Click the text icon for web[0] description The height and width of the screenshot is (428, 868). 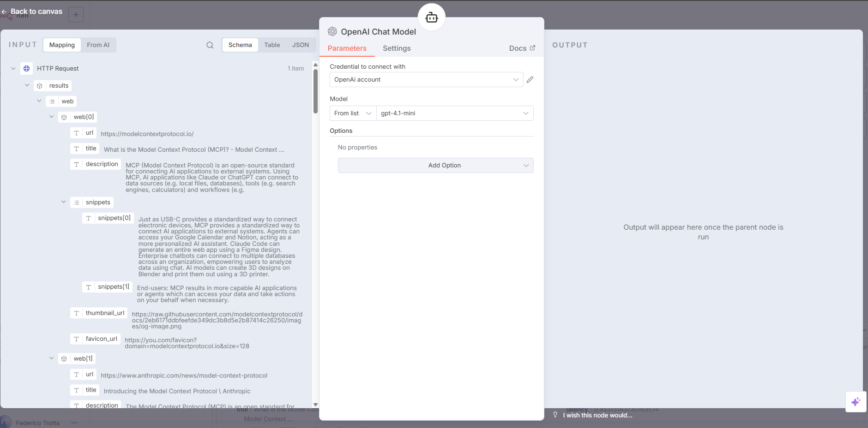tap(77, 164)
